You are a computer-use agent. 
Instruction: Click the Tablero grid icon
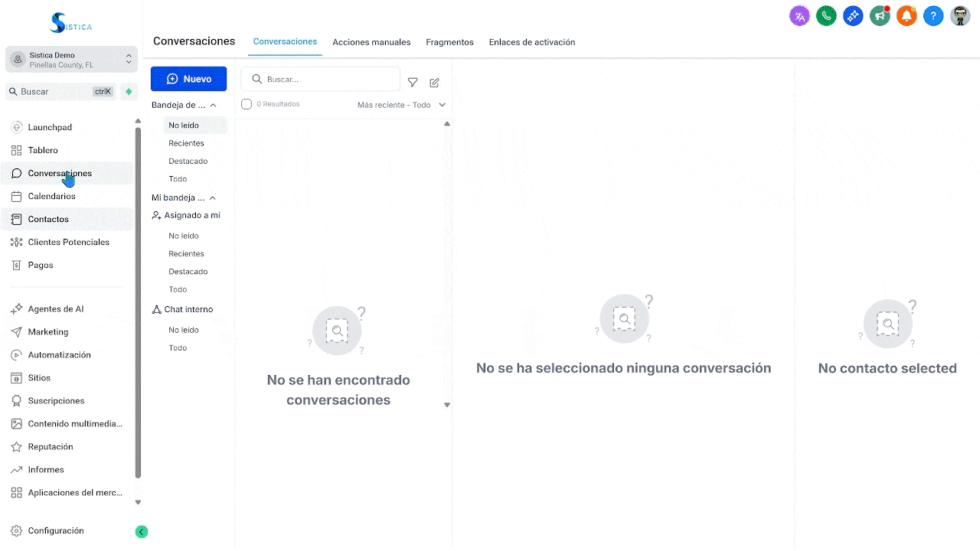click(x=17, y=150)
